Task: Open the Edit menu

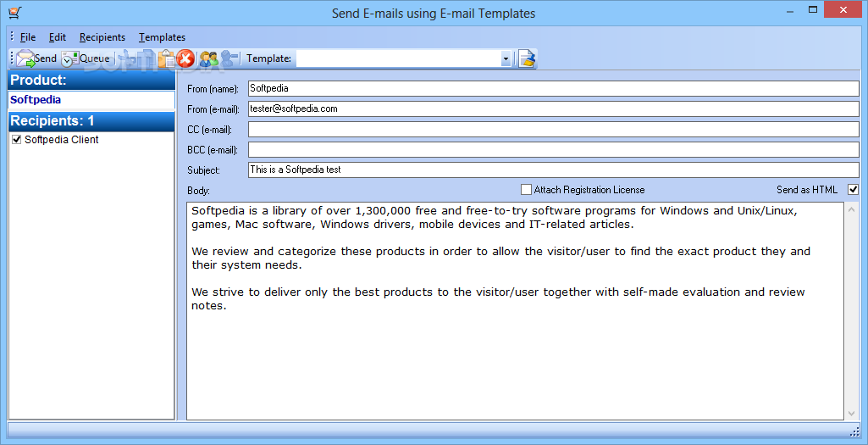Action: (57, 37)
